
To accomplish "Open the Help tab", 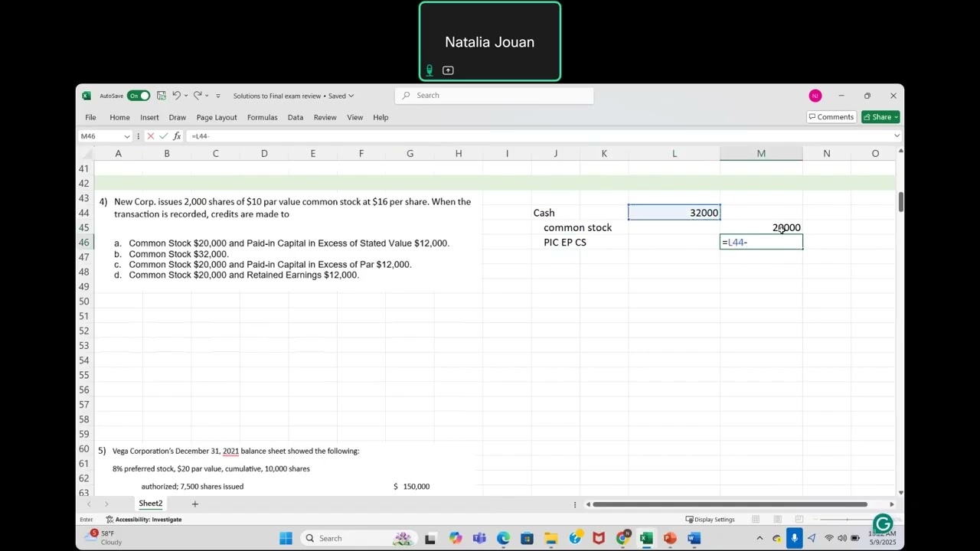I will [381, 117].
